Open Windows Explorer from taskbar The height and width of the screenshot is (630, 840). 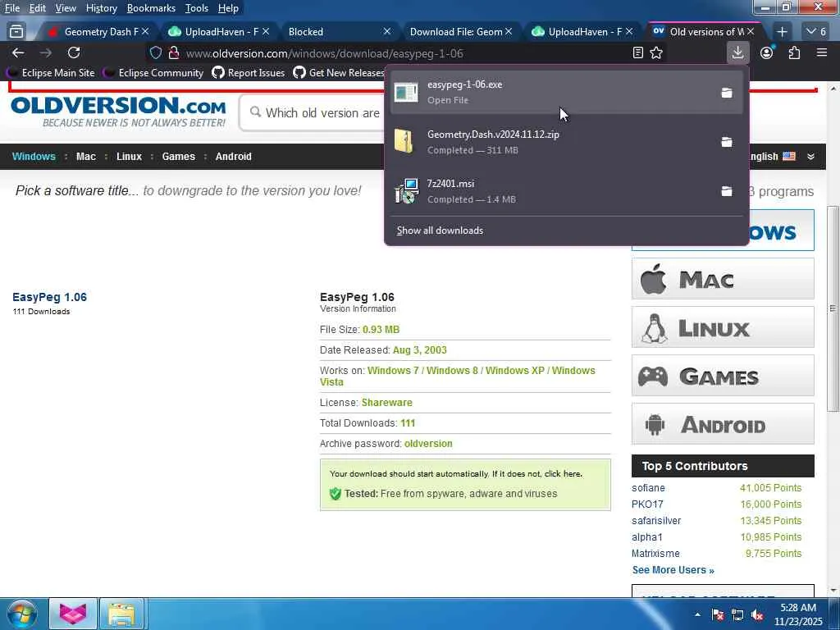121,614
